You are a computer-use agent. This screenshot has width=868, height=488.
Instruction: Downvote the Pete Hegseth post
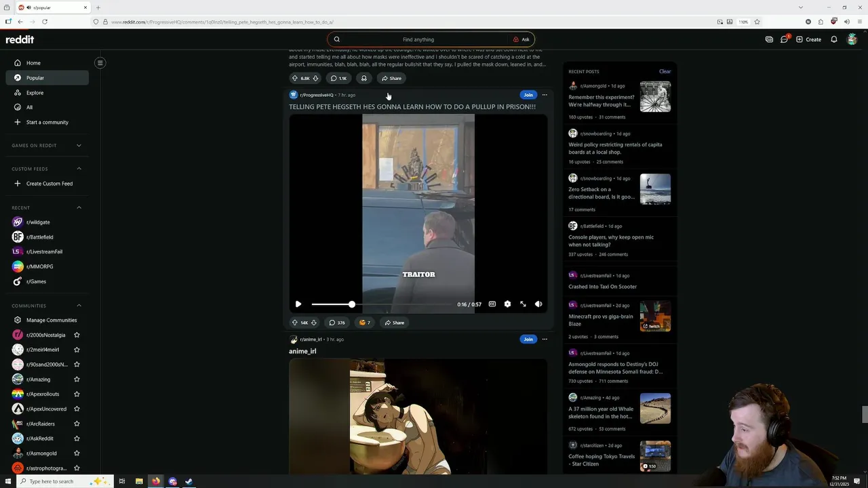point(313,323)
